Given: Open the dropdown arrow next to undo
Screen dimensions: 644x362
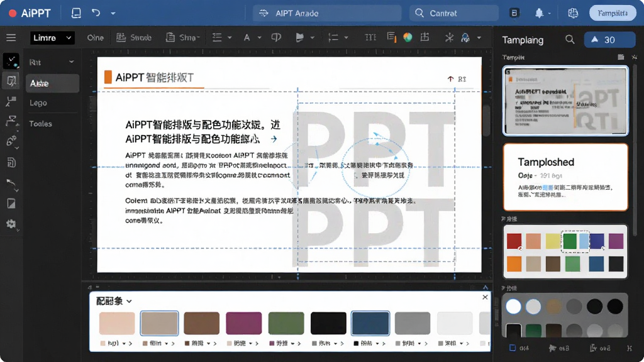Looking at the screenshot, I should pyautogui.click(x=113, y=13).
